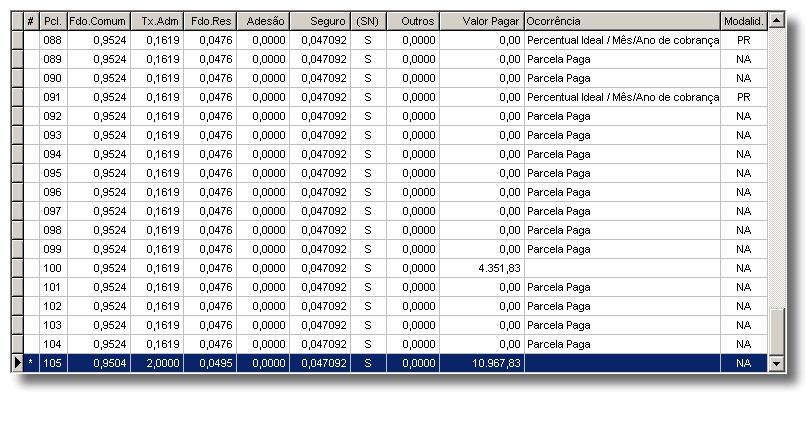The height and width of the screenshot is (424, 807).
Task: Click the scrollbar up arrow
Action: [x=776, y=21]
